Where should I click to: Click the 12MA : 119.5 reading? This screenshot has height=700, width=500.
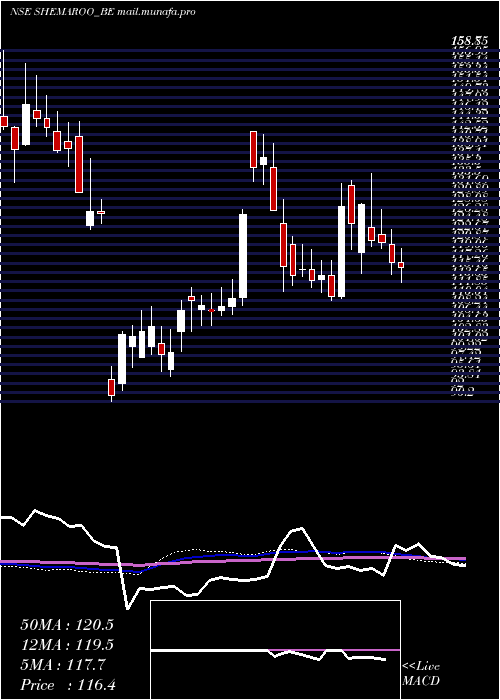pos(67,645)
